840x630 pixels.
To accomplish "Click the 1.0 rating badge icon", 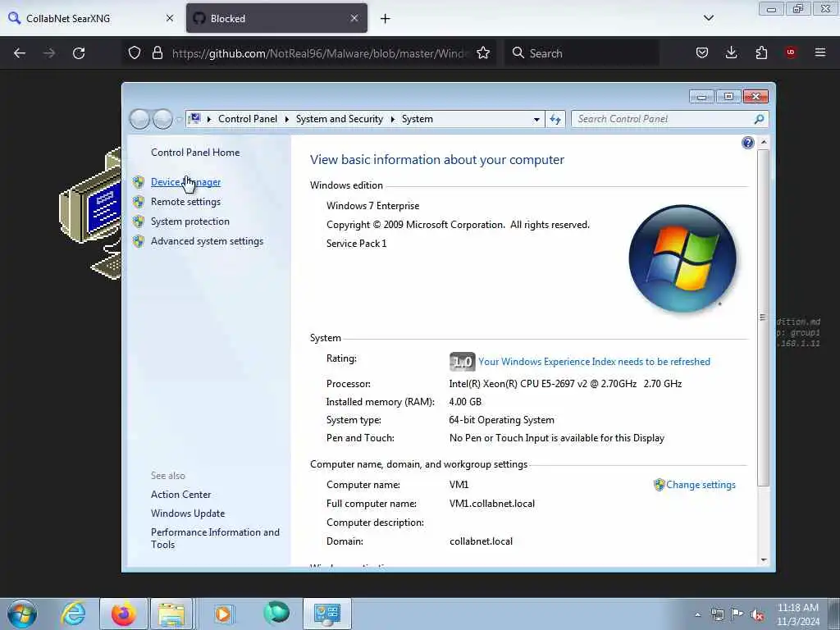I will (462, 362).
